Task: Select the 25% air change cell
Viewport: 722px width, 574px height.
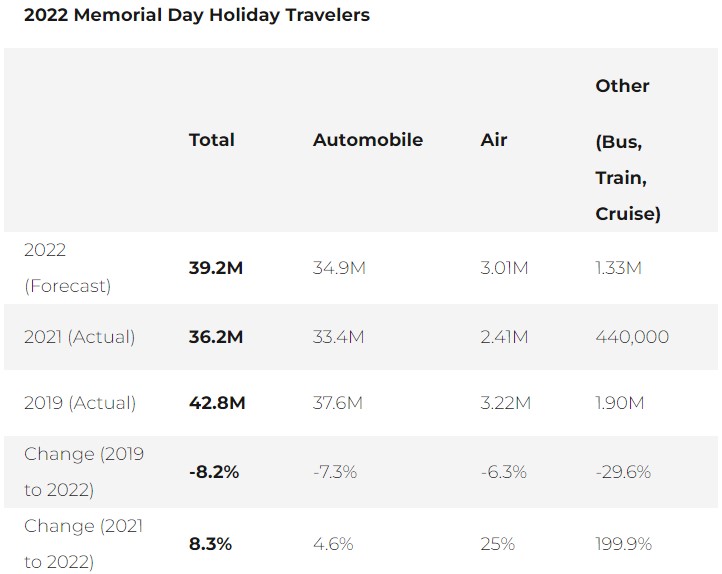Action: 497,544
